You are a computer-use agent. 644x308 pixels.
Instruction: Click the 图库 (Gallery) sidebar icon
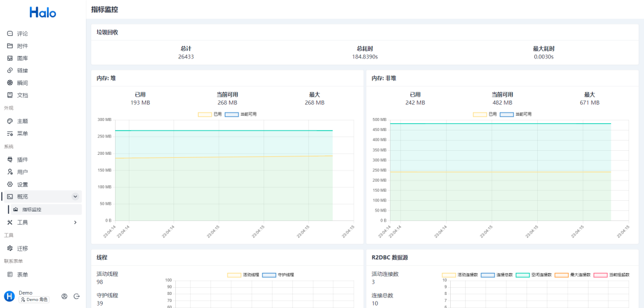point(10,58)
